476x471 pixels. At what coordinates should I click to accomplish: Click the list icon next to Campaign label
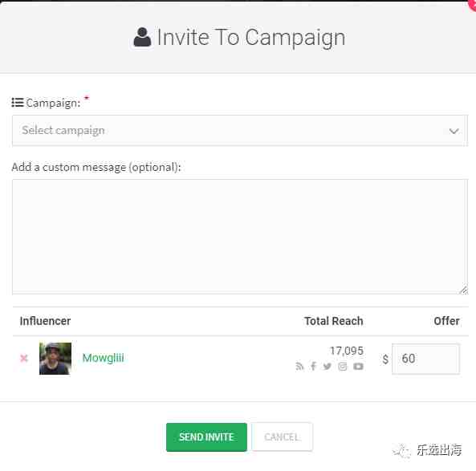18,103
